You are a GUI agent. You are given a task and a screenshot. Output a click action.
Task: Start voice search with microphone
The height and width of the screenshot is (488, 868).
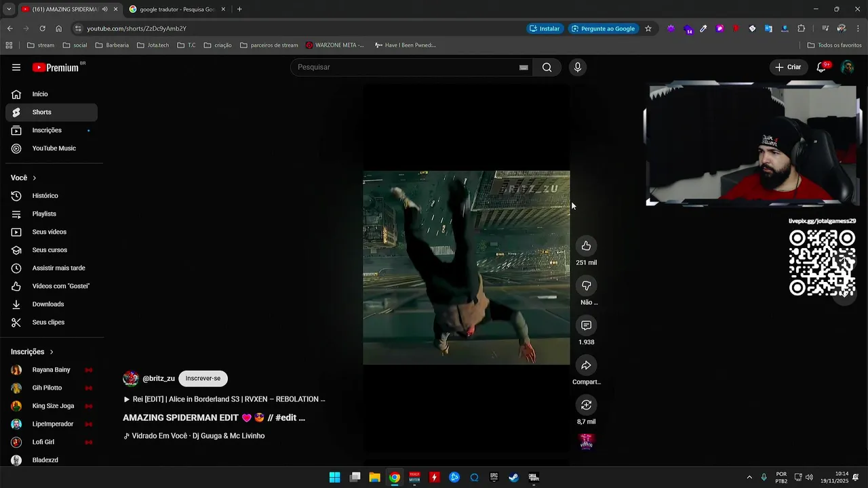pos(578,67)
